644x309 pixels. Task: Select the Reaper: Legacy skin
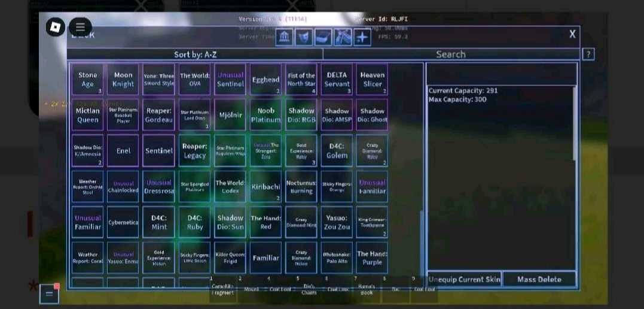tap(195, 150)
